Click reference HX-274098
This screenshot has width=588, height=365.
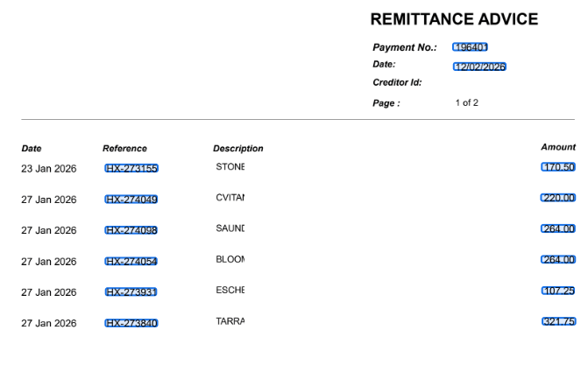131,230
